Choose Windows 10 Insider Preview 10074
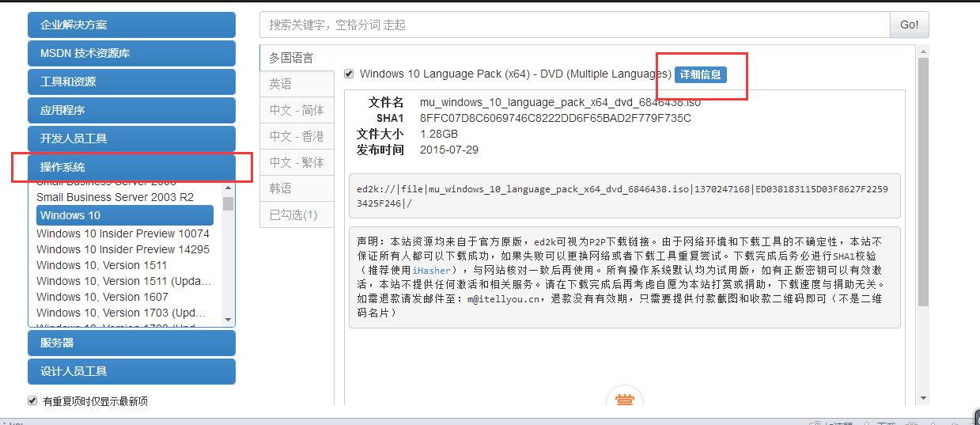980x425 pixels. tap(123, 233)
